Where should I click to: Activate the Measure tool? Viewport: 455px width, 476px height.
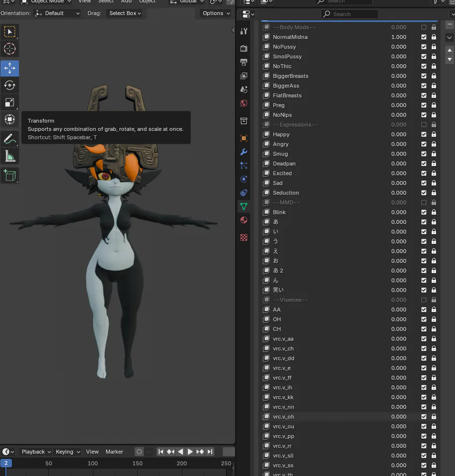point(10,156)
